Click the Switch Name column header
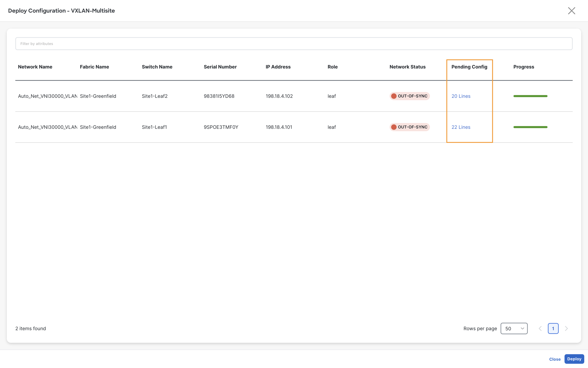This screenshot has height=368, width=588. pos(157,67)
